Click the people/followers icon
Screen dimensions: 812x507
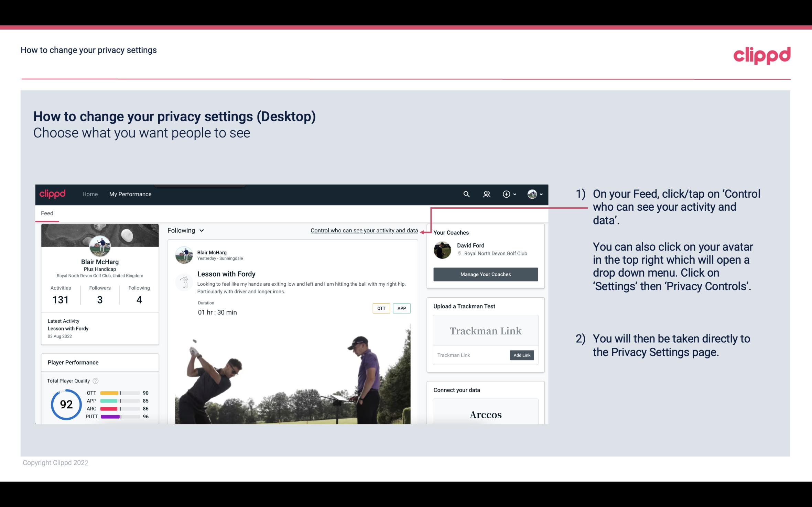point(486,194)
